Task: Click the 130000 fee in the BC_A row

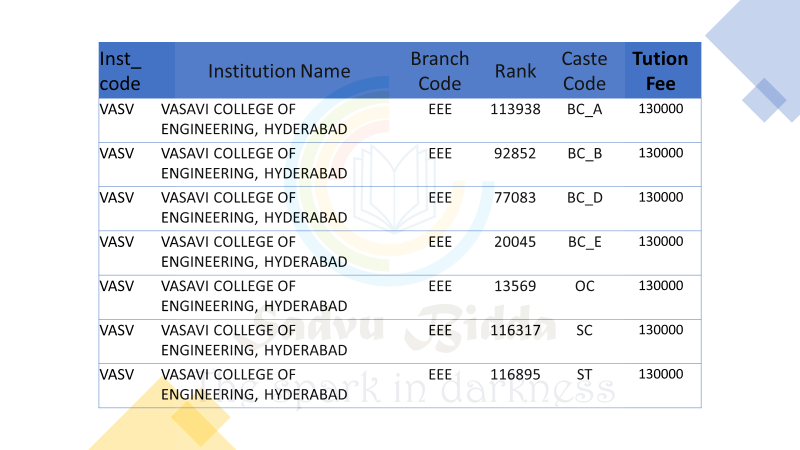Action: point(661,109)
